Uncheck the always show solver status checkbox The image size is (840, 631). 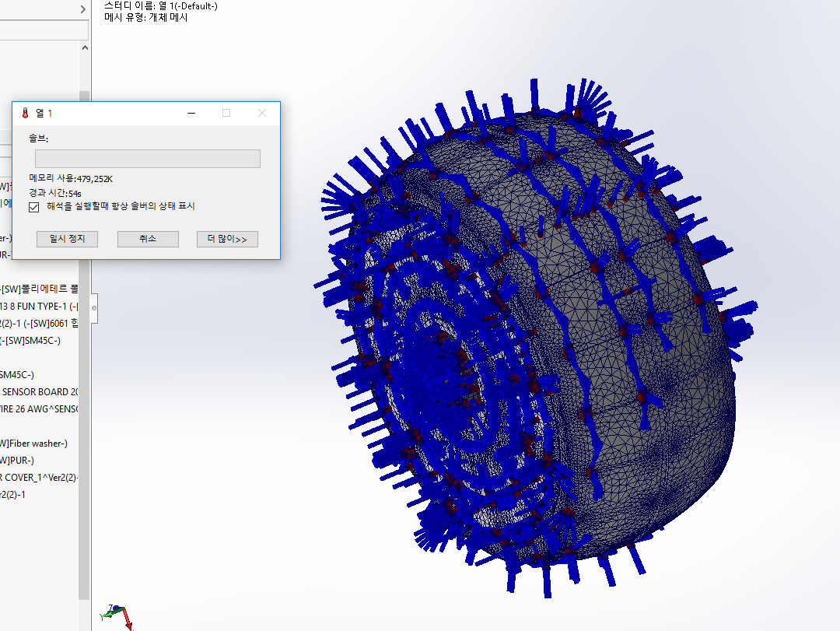34,207
